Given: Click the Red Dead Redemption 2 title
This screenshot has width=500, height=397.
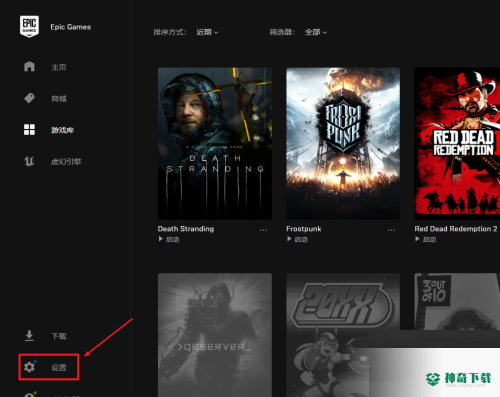Looking at the screenshot, I should (x=456, y=229).
